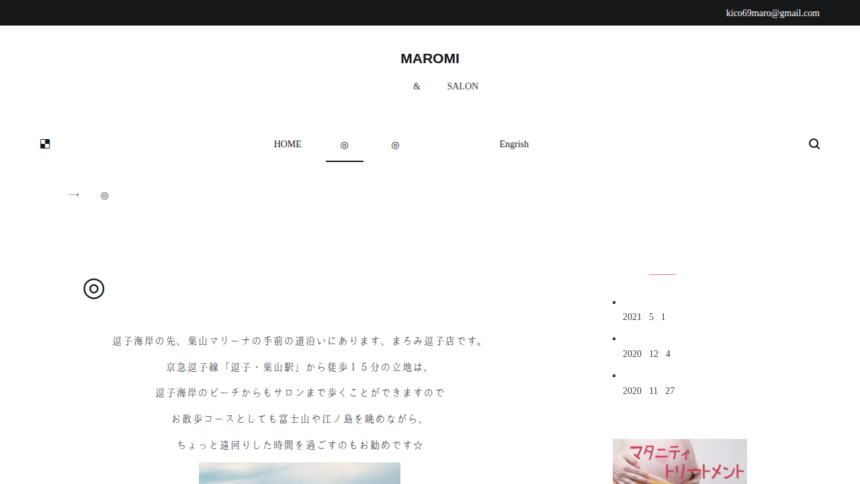Click the large ◎ page heading icon
Viewport: 860px width, 484px height.
coord(94,289)
